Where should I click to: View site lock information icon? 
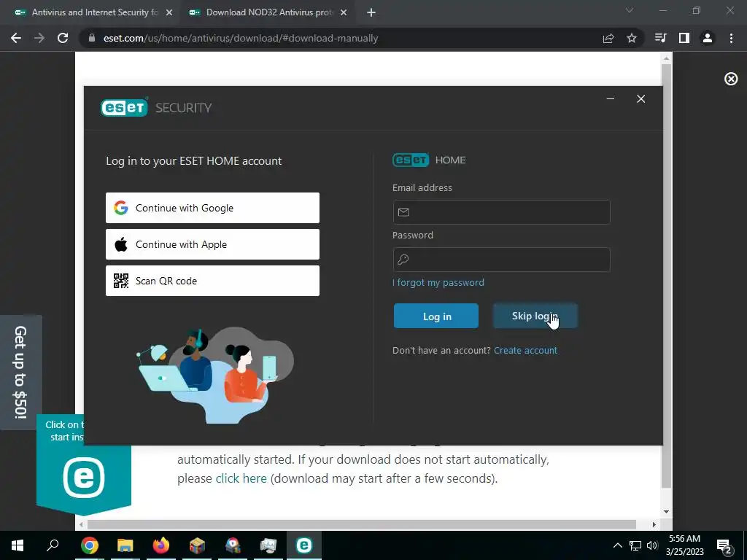(92, 38)
